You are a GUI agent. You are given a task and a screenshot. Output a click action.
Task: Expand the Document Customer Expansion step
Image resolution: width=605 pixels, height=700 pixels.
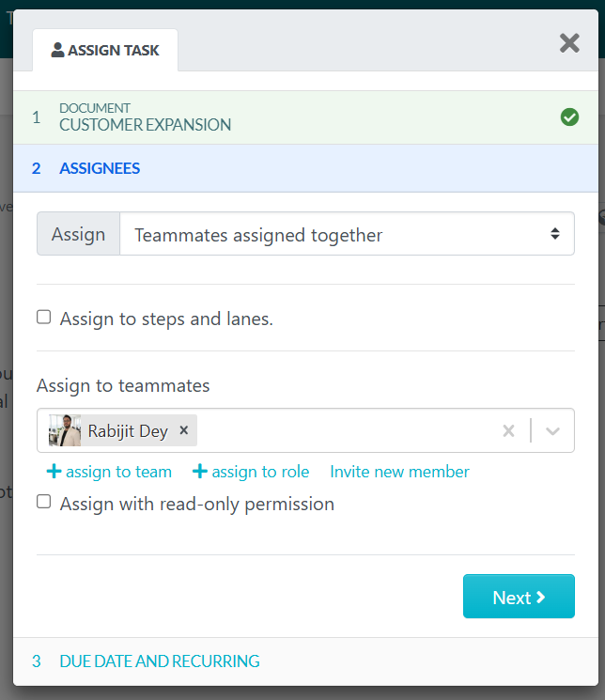(x=145, y=117)
